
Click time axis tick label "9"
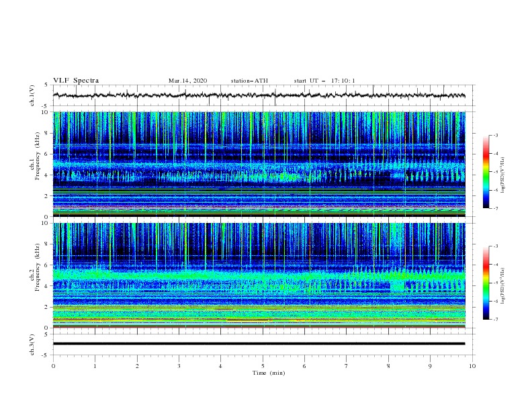click(430, 366)
